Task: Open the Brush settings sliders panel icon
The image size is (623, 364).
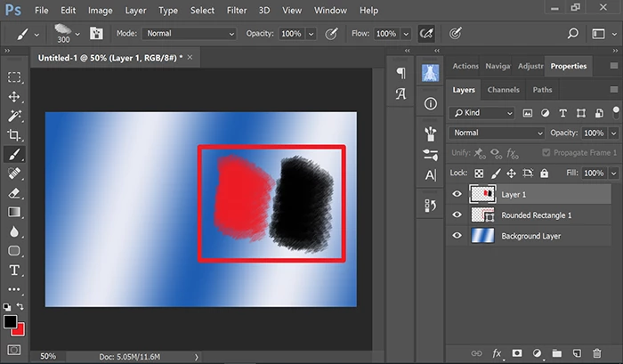Action: coord(430,155)
